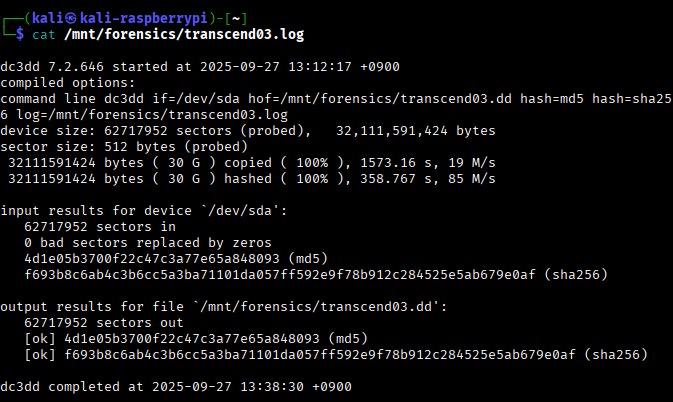
Task: Click the 'compiled options:' line
Action: 66,82
